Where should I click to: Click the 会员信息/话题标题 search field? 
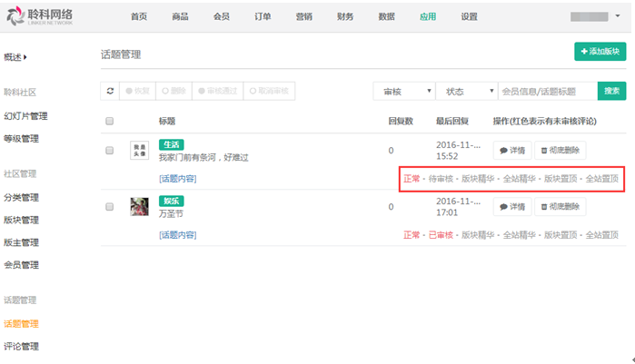pos(547,91)
